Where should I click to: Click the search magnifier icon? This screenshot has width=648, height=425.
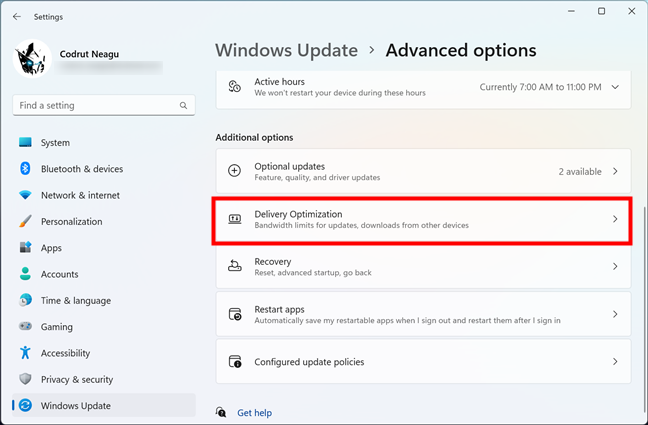click(x=183, y=105)
